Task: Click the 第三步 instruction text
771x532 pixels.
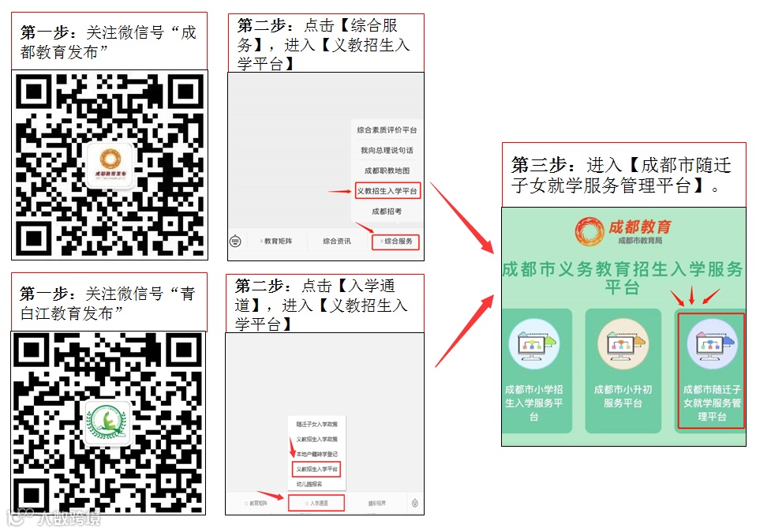Action: (620, 175)
